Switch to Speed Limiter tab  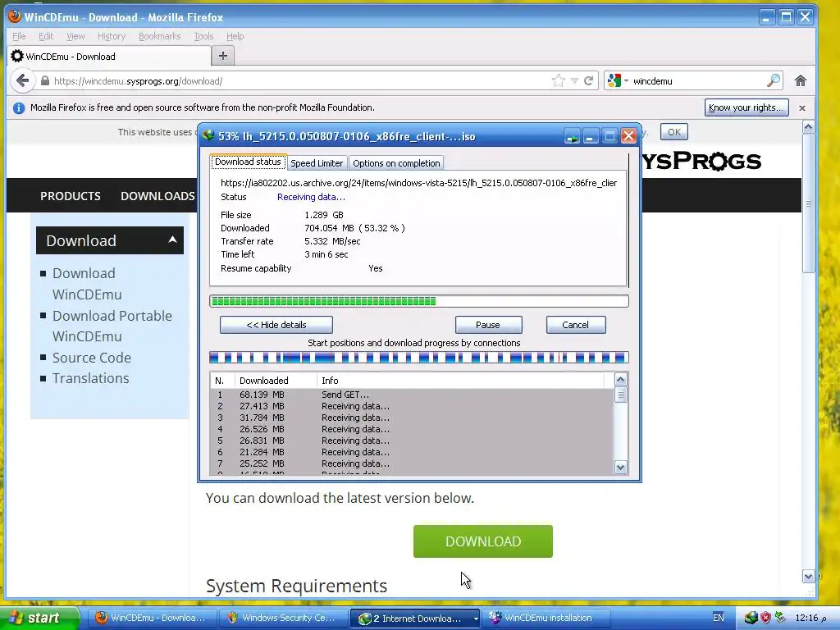coord(317,163)
